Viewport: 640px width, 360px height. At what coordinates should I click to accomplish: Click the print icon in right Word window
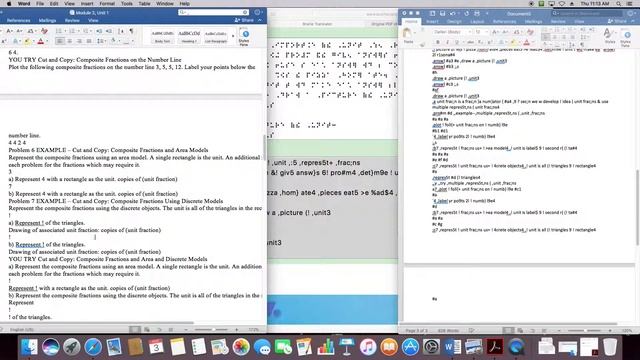tap(477, 13)
